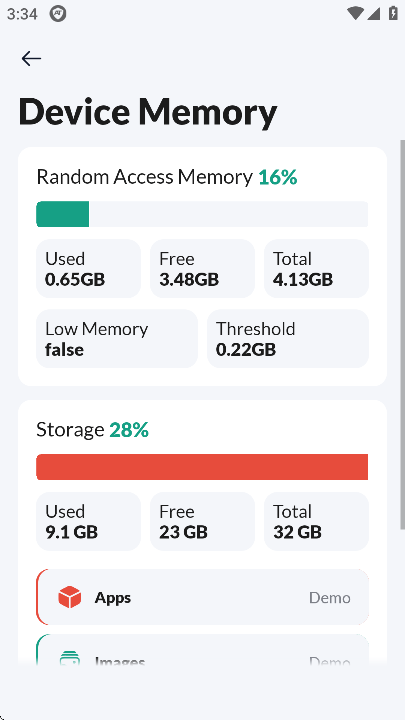Tap the green Images stack icon

click(70, 659)
